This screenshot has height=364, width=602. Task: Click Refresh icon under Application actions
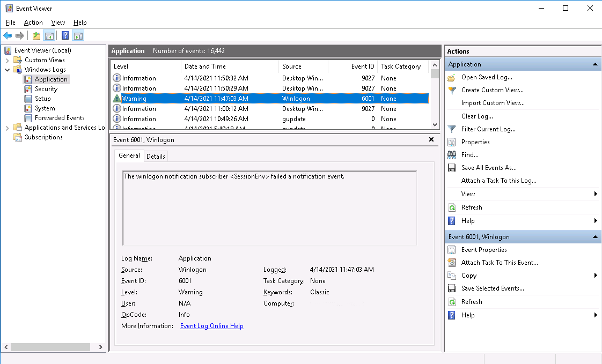point(452,207)
